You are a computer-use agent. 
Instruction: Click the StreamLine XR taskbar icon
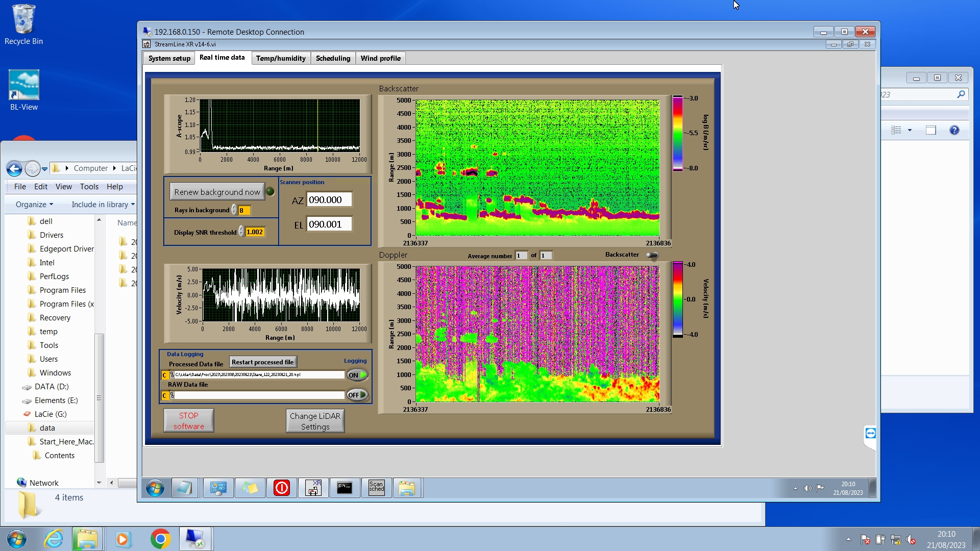tap(313, 488)
